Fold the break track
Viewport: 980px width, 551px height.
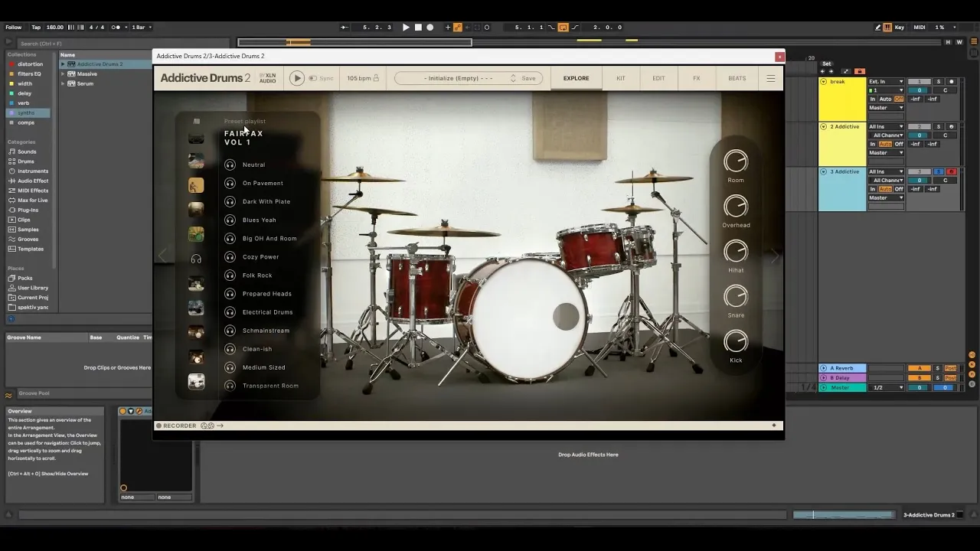pos(824,82)
